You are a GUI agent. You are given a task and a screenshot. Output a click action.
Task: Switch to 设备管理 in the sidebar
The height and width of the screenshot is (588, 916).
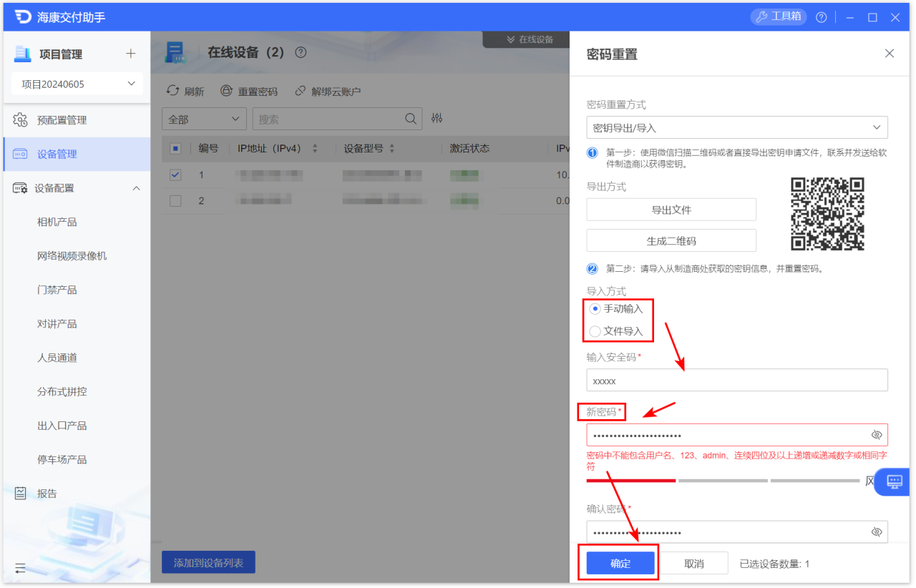click(x=57, y=154)
